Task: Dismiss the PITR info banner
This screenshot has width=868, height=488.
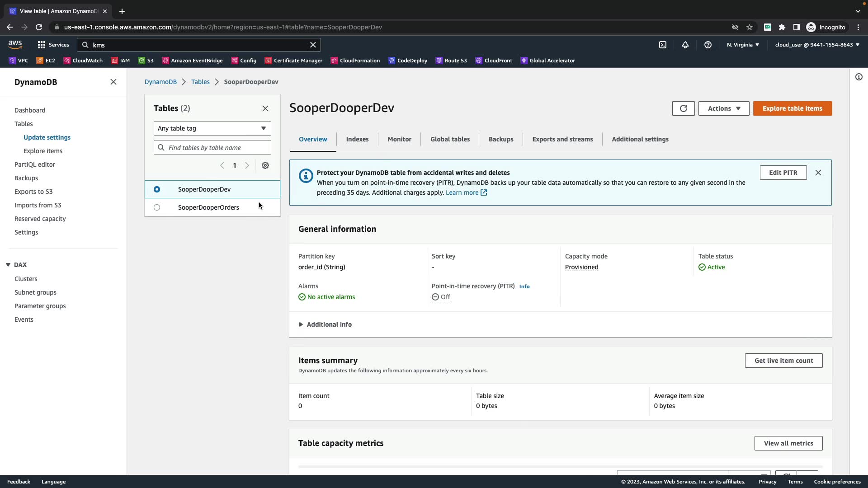Action: pyautogui.click(x=818, y=173)
